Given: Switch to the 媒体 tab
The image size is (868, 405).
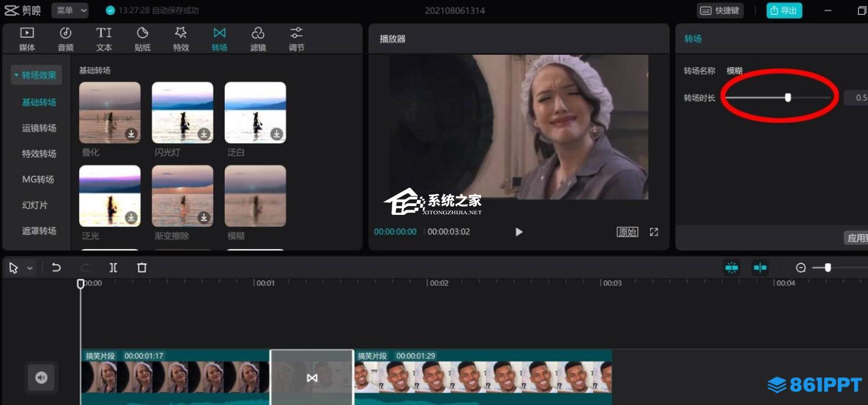Looking at the screenshot, I should click(27, 39).
